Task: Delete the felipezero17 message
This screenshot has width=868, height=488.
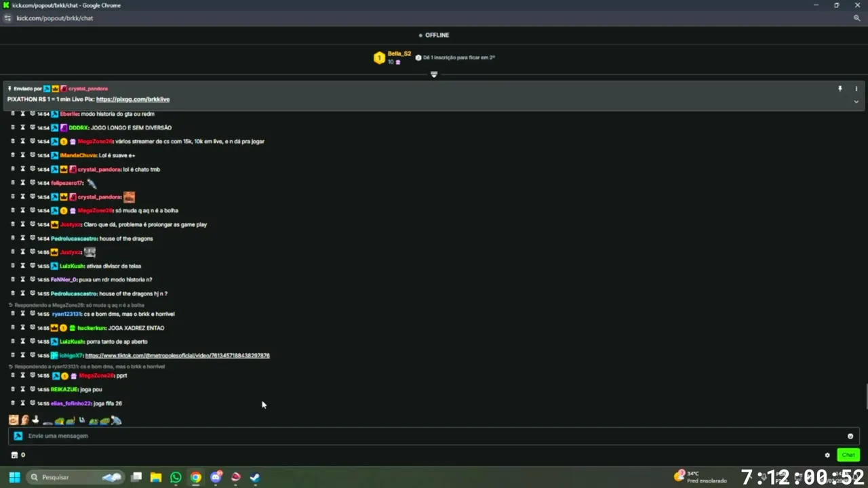Action: point(13,183)
